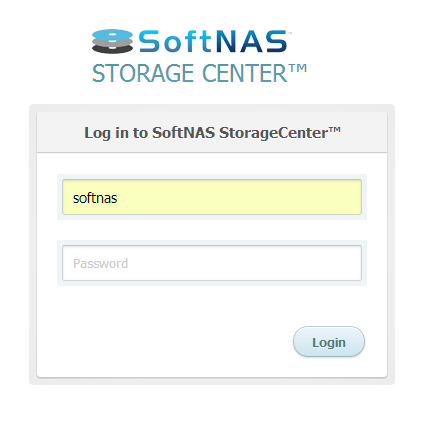Screen dimensions: 446x426
Task: Focus the username field containing softnas
Action: pos(212,197)
